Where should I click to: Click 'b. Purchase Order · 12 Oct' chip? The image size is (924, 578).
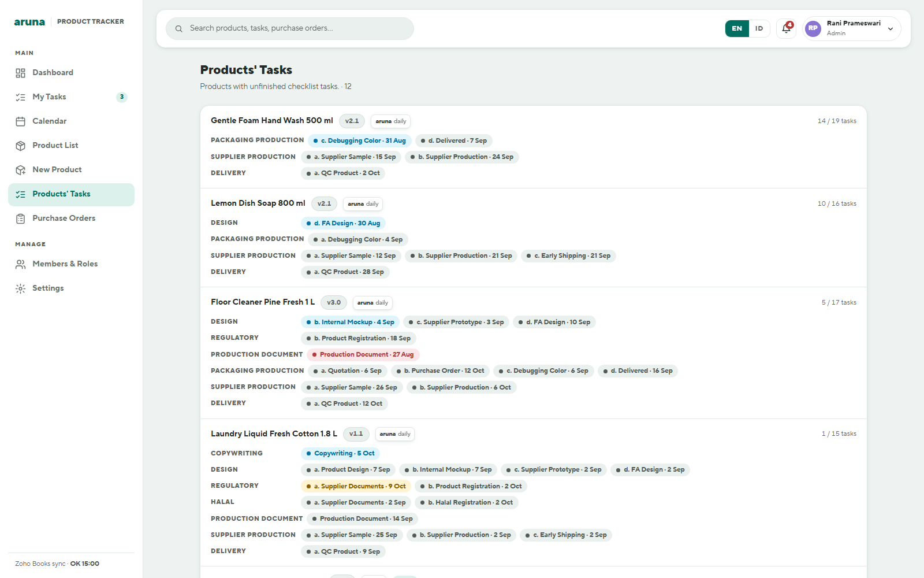(440, 371)
